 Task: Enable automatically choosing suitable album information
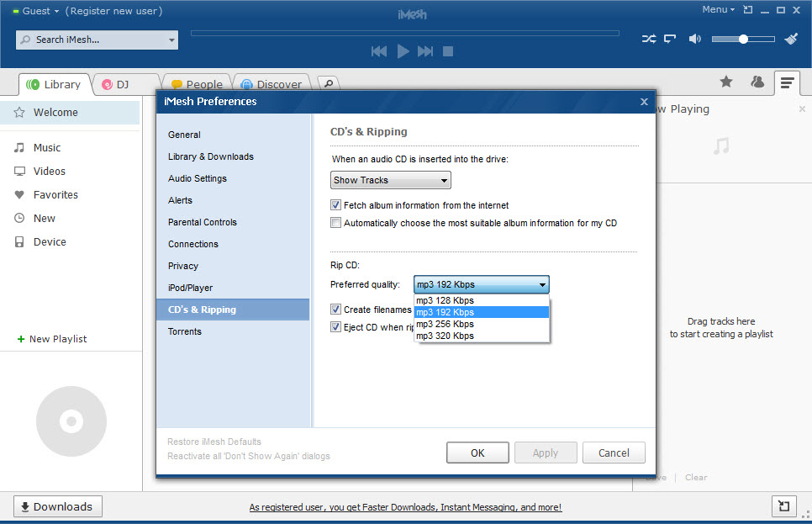(335, 223)
